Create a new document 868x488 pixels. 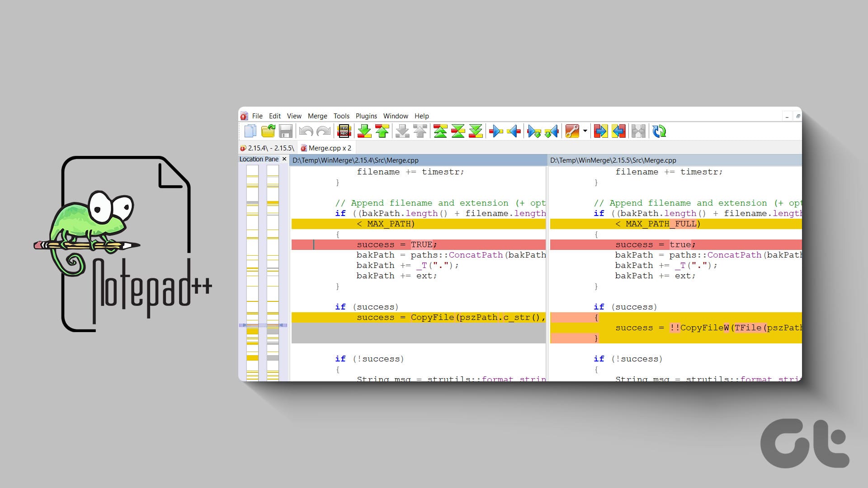pos(250,131)
